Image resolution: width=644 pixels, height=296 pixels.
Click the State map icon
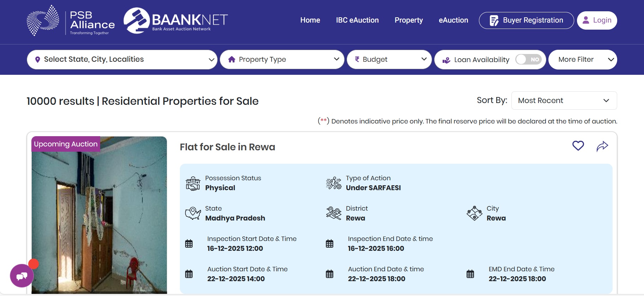tap(193, 213)
